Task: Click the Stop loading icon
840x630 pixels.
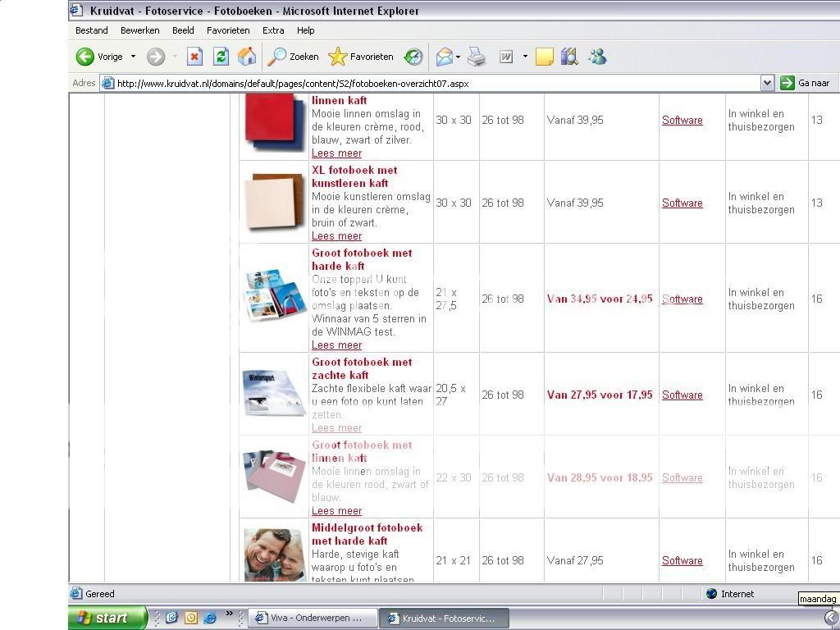Action: pyautogui.click(x=194, y=57)
